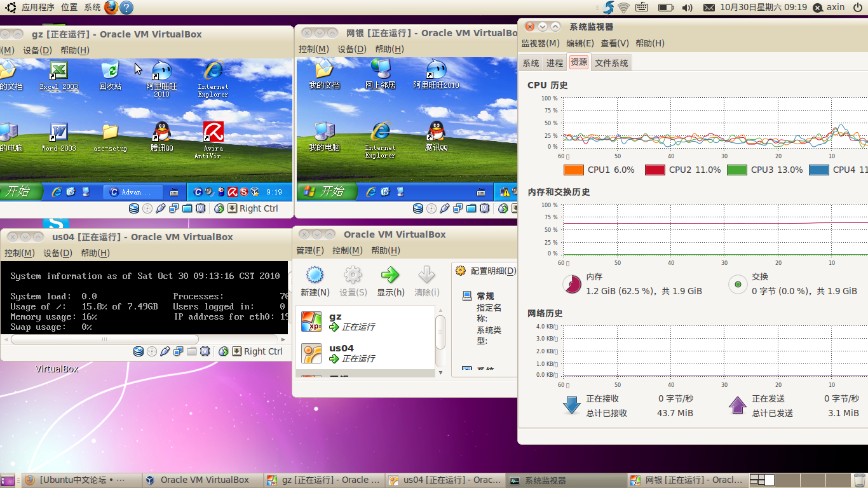Select the 资源 resources tab
This screenshot has height=488, width=868.
click(579, 62)
